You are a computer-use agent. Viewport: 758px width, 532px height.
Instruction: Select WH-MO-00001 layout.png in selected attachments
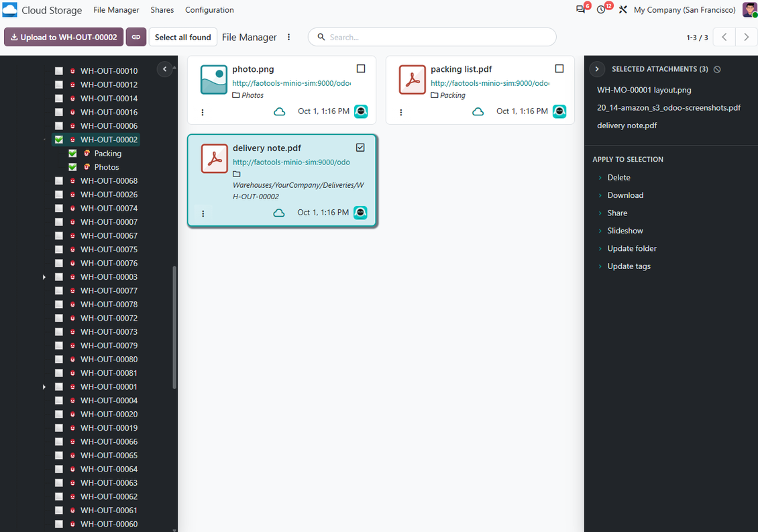coord(644,90)
